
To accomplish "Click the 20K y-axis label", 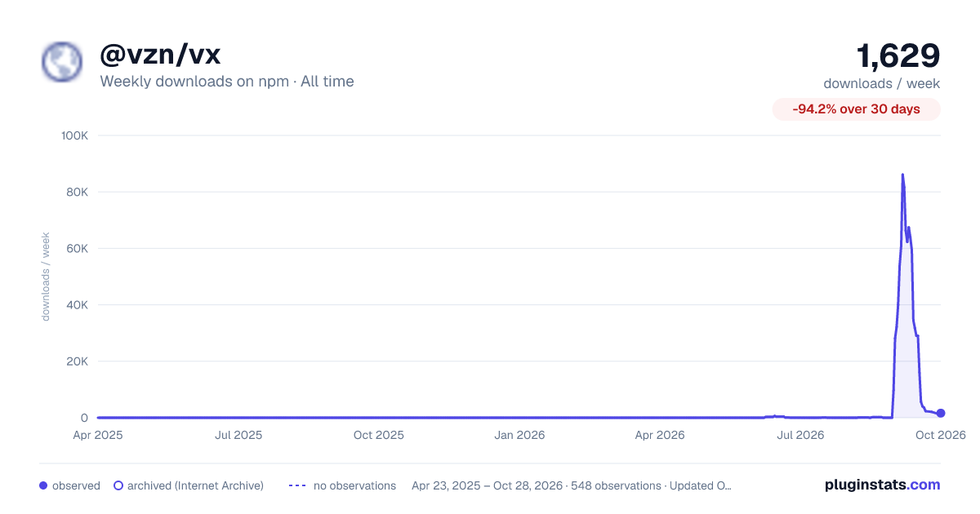I will (78, 361).
